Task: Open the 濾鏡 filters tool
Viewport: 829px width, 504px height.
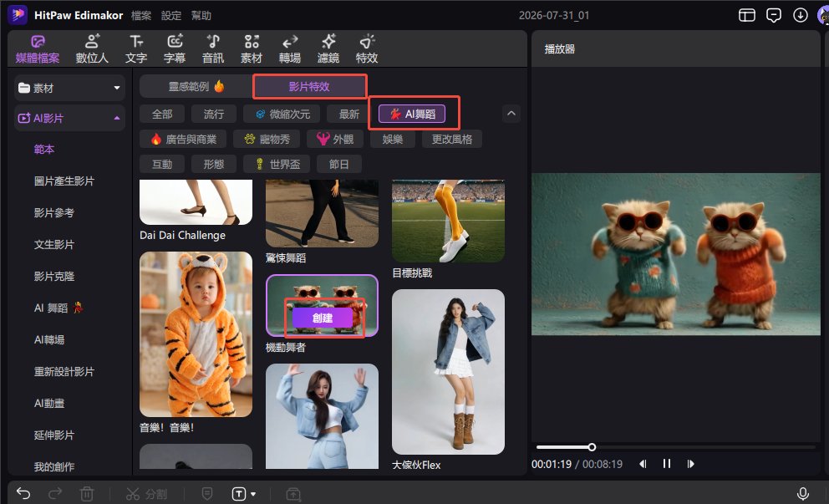Action: (328, 49)
